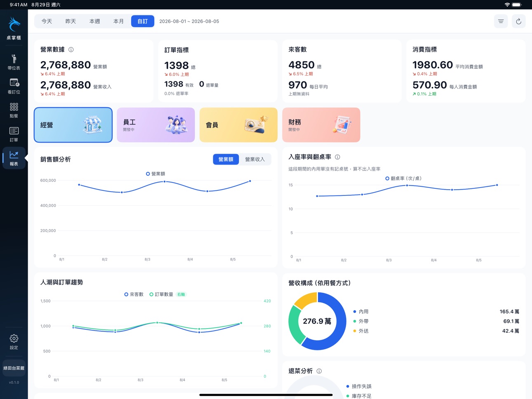Click the 桌掌櫃 dragon logo
Viewport: 532px width, 399px height.
tap(14, 25)
